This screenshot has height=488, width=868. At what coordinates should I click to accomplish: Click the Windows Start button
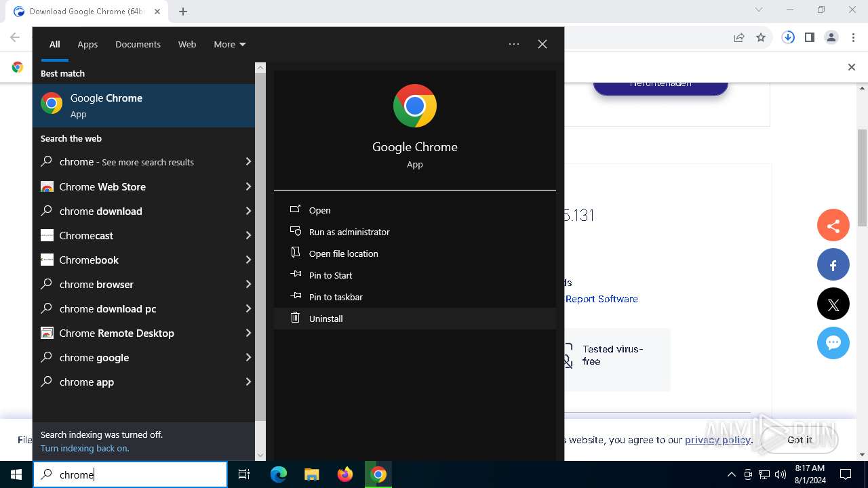(16, 474)
